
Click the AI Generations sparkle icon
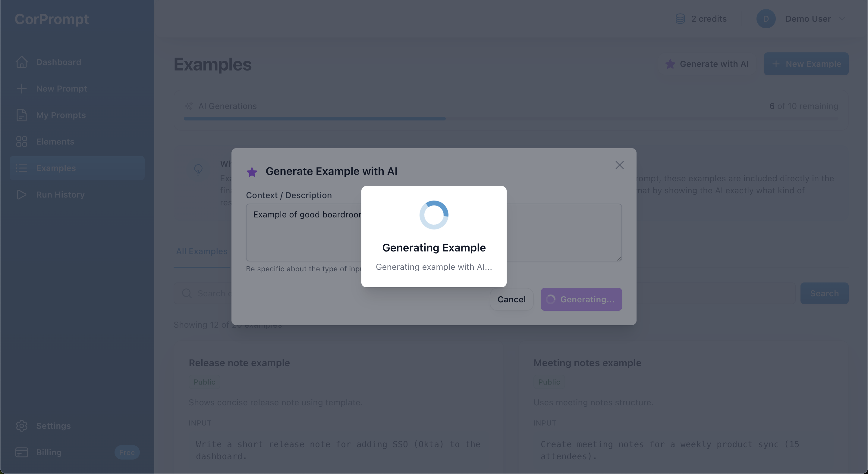(189, 106)
